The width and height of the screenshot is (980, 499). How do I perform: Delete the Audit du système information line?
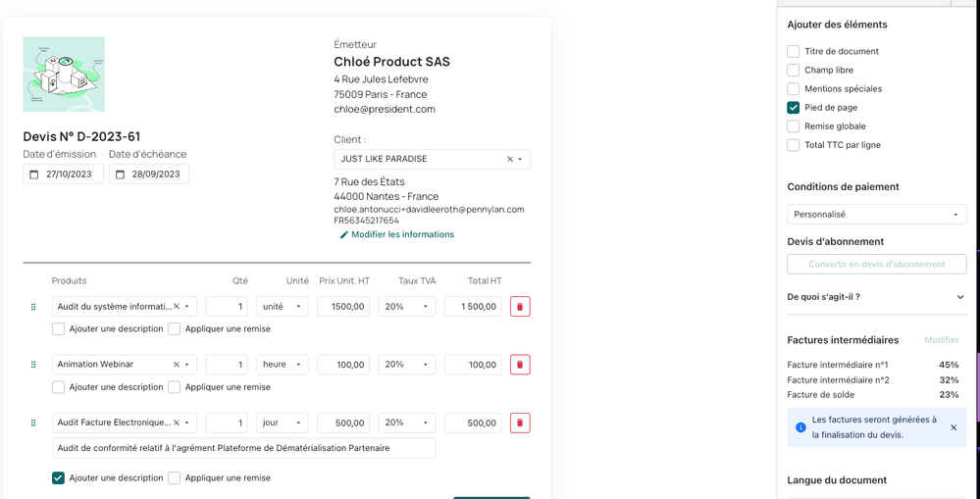tap(520, 307)
